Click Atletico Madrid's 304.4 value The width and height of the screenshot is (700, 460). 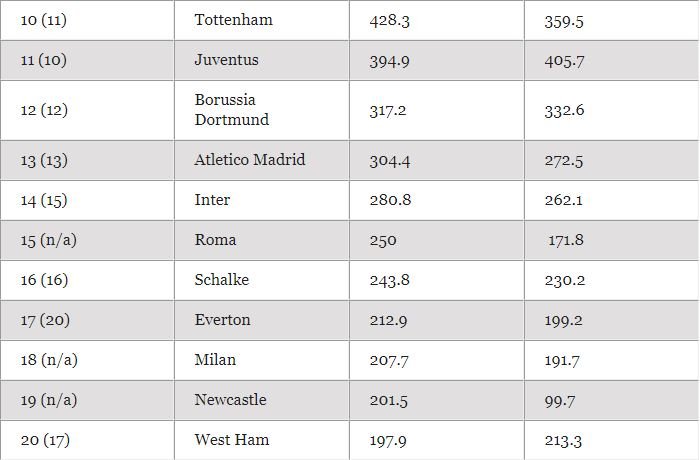390,161
